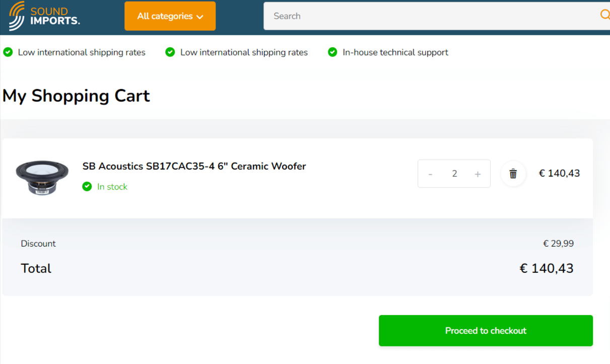Open the SB Acoustics SB17CAC35-4 product link
Screen dimensions: 610x364
point(194,166)
